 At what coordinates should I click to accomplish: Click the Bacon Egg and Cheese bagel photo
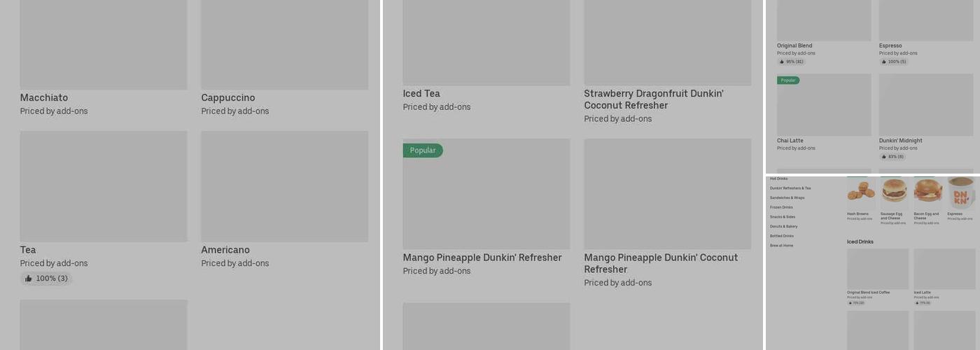point(927,190)
